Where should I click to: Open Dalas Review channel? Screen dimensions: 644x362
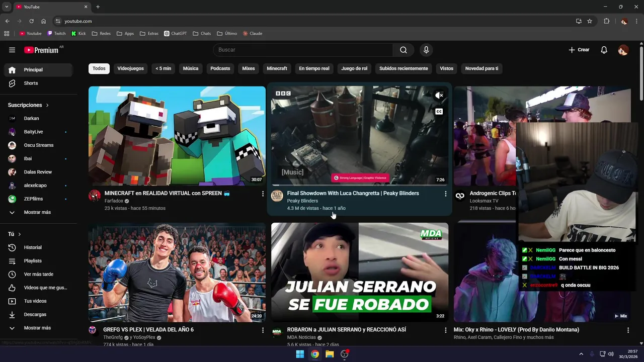tap(38, 172)
